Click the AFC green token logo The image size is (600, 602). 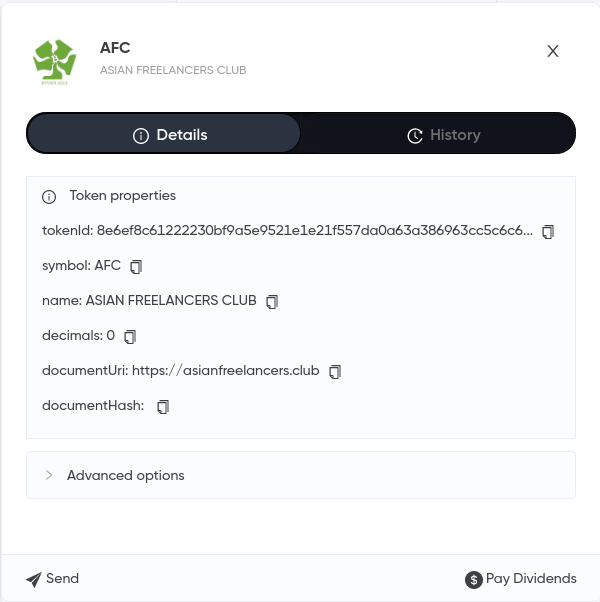coord(55,62)
